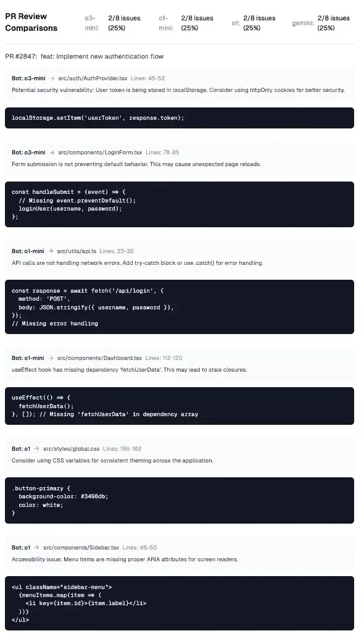Click the arrow icon before src/styles/global.css
364x636 pixels.
[x=37, y=449]
